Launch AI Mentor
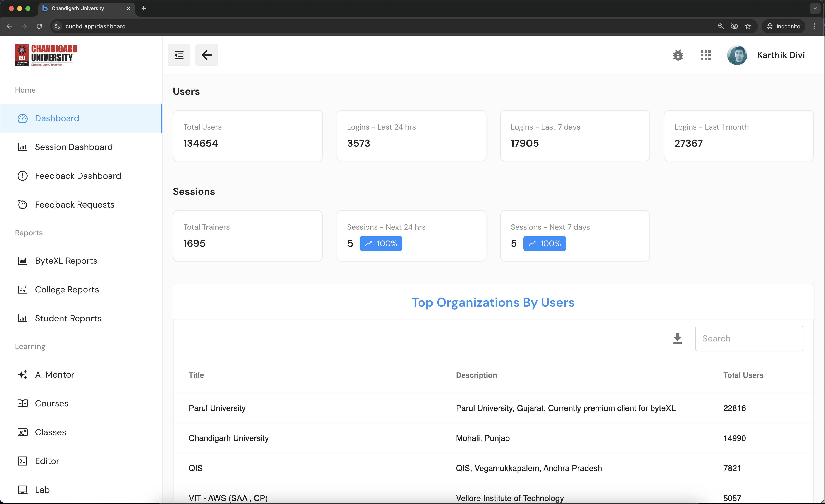 [x=81, y=374]
